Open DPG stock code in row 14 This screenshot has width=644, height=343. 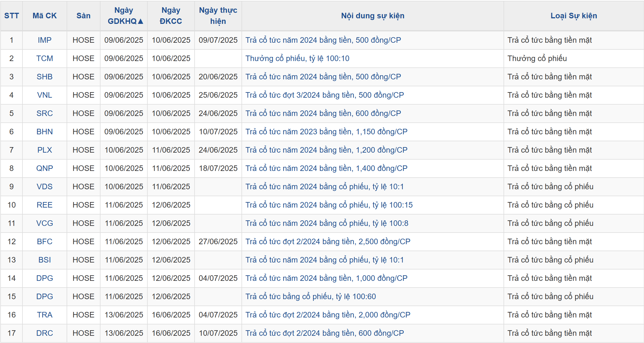point(44,278)
